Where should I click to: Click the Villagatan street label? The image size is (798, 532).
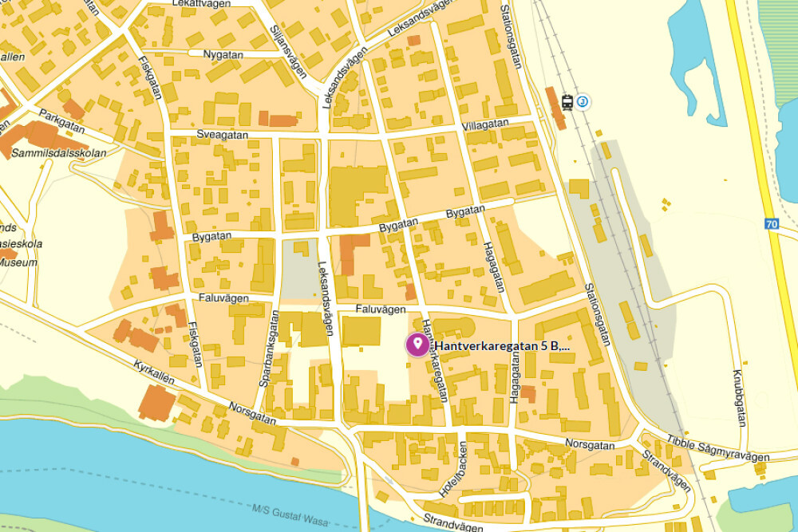(485, 124)
